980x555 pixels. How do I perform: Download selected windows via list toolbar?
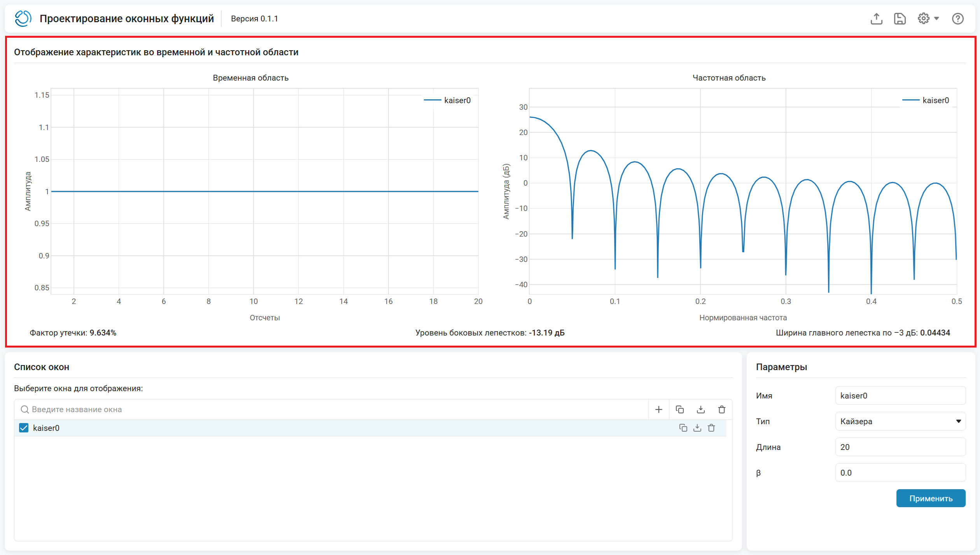click(x=701, y=409)
